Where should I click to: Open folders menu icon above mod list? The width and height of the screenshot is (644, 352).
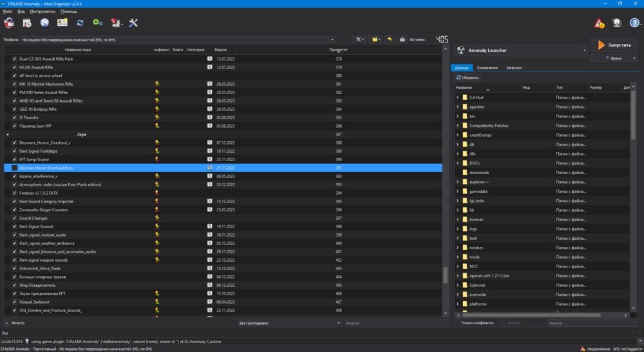(x=376, y=39)
